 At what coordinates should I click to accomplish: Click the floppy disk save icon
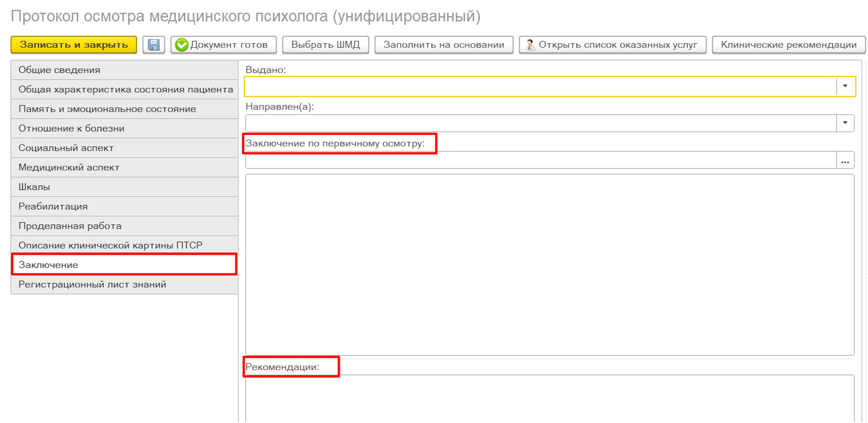(153, 45)
